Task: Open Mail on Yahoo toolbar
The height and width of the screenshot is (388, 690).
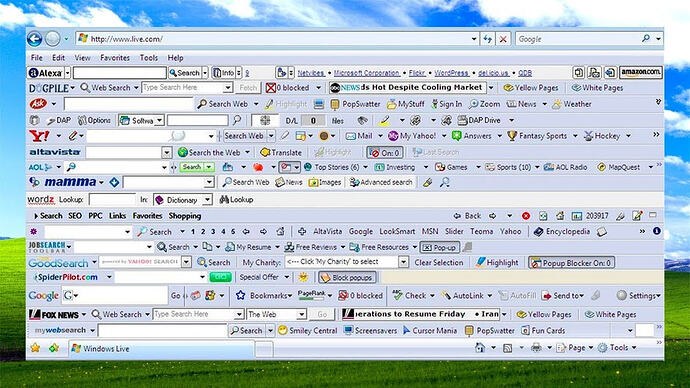Action: (359, 136)
